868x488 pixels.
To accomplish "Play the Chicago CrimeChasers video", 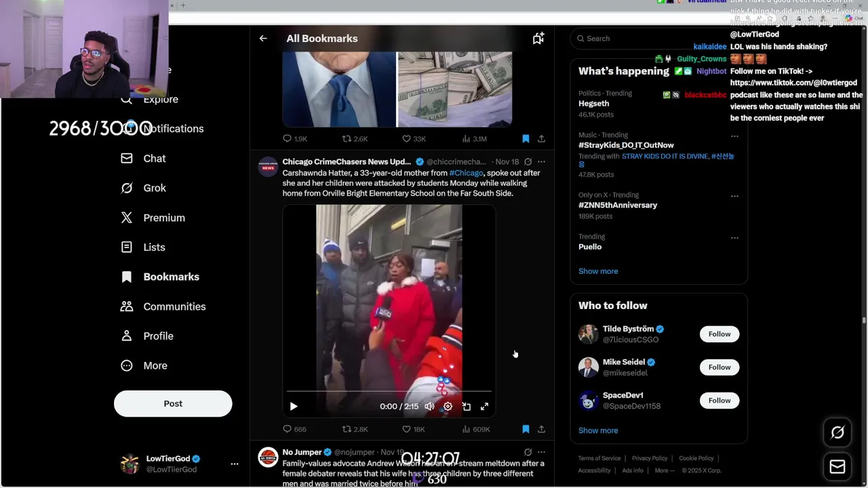I will 294,407.
